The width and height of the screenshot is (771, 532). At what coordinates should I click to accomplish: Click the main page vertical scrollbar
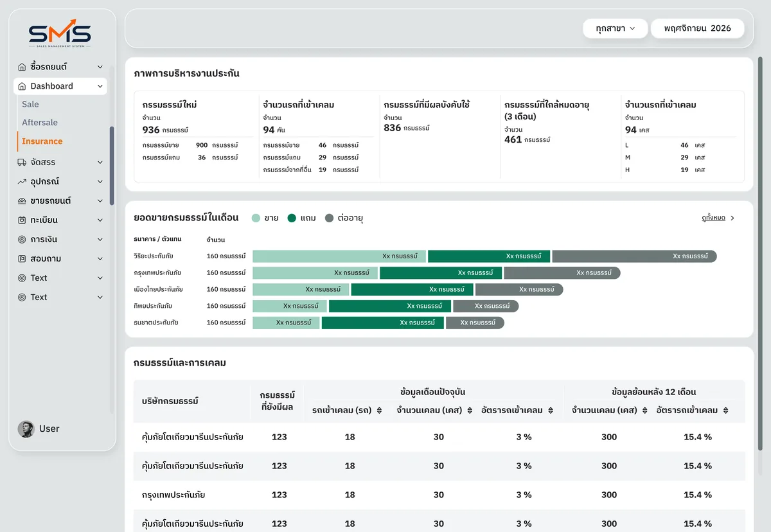coord(761,254)
